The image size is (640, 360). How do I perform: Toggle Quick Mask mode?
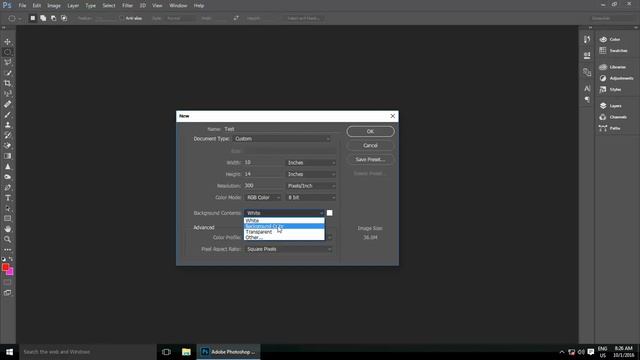(7, 282)
